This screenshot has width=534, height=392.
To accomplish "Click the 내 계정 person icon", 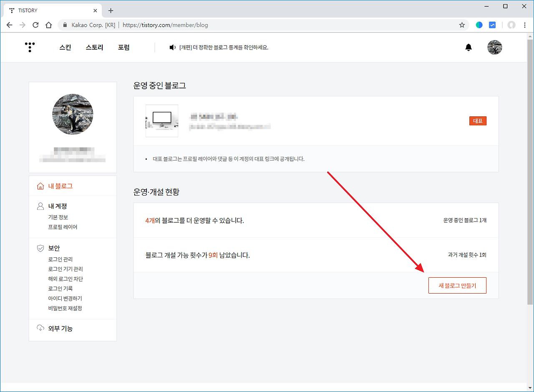I will pos(40,206).
